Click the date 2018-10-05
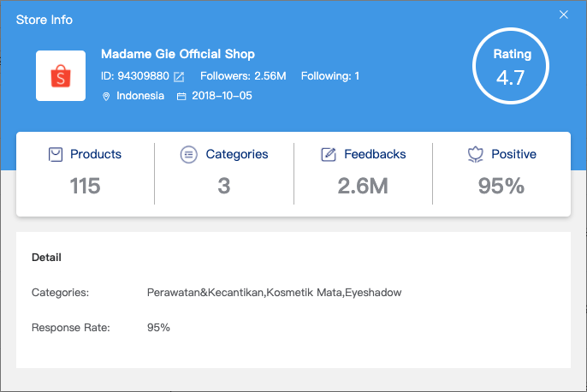Image resolution: width=587 pixels, height=392 pixels. [x=222, y=96]
